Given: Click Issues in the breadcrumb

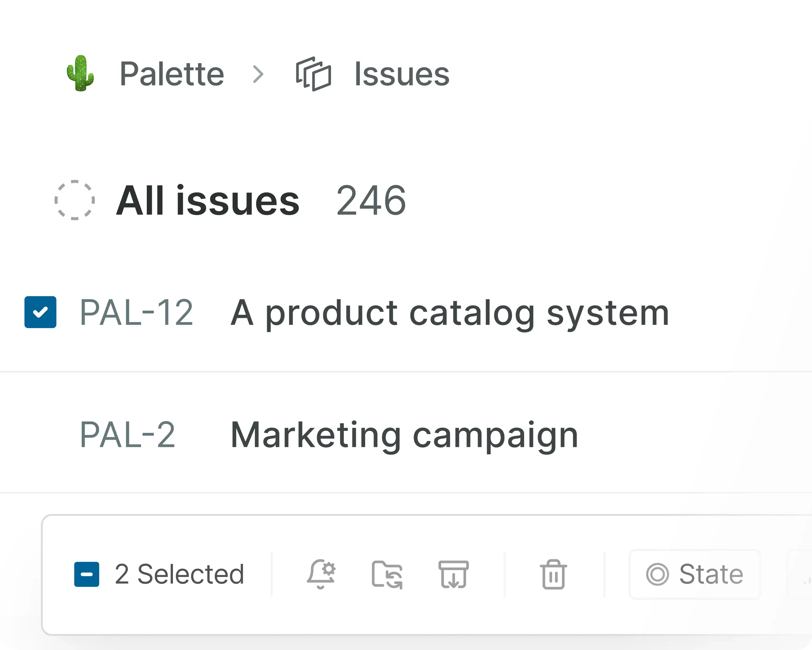Looking at the screenshot, I should point(401,73).
